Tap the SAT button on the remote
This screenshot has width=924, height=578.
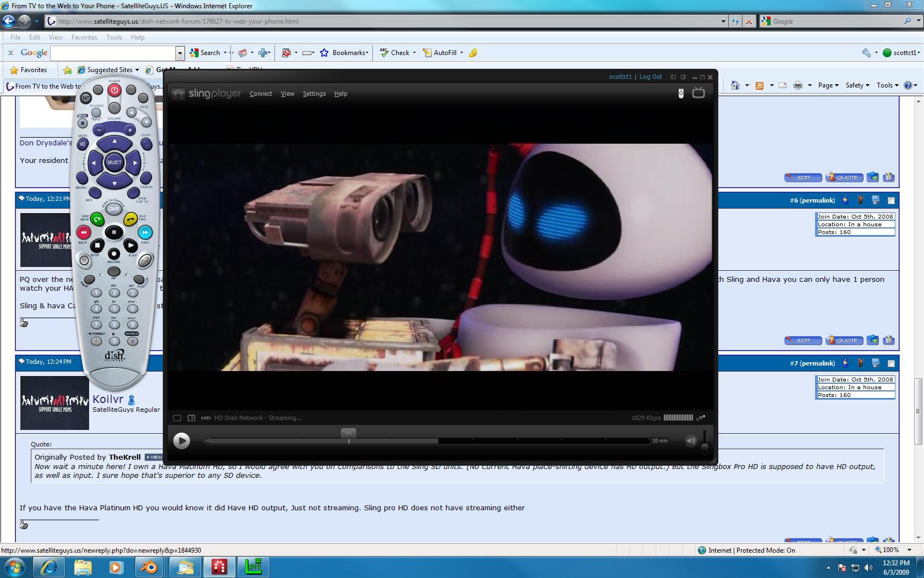click(85, 98)
